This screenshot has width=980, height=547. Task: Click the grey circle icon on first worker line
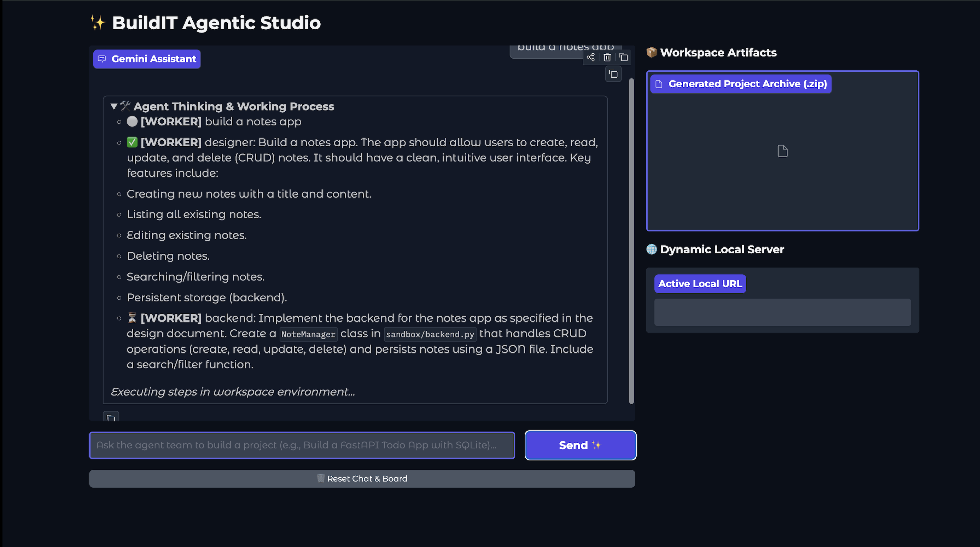tap(132, 121)
